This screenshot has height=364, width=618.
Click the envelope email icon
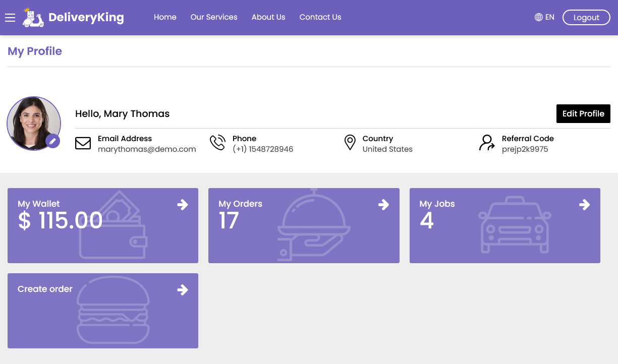(x=83, y=143)
